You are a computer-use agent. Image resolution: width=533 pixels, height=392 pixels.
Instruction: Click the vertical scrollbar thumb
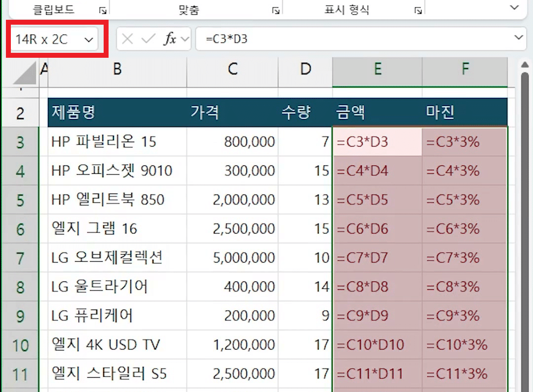(x=525, y=231)
